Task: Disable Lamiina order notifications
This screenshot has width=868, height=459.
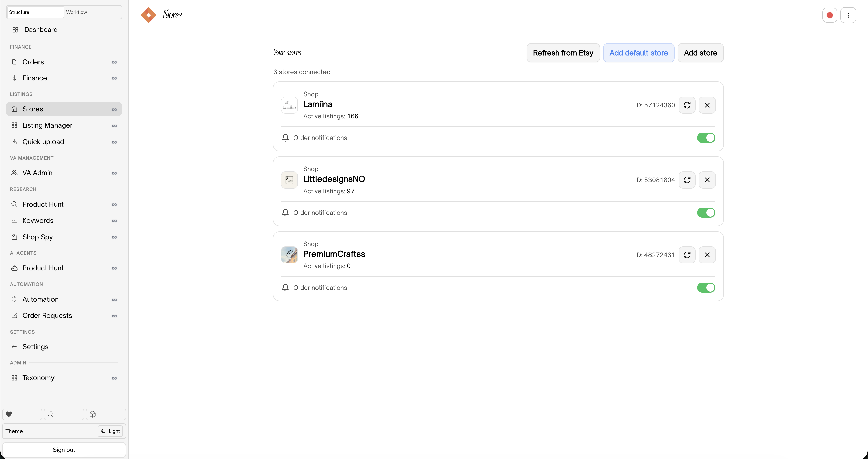Action: [x=706, y=137]
